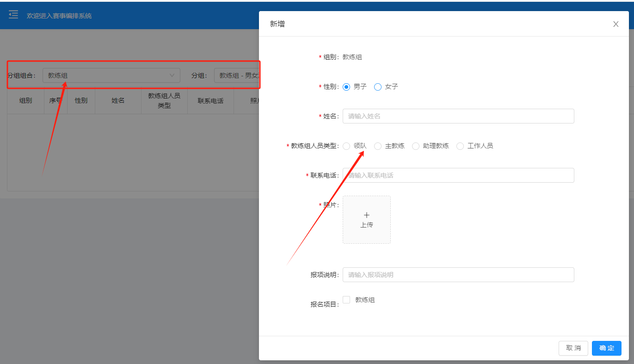Viewport: 634px width, 364px height.
Task: Click the 报项说明 input field
Action: click(458, 275)
